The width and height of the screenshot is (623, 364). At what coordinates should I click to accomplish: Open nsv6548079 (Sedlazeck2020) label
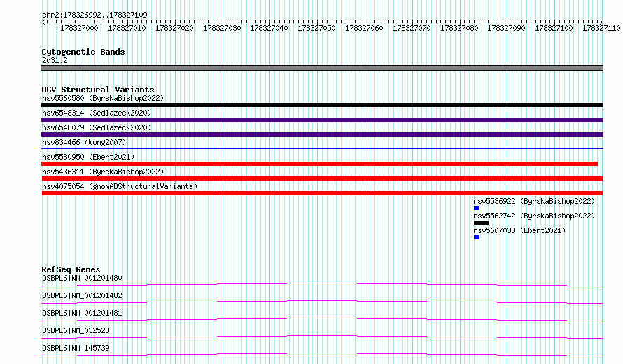97,127
